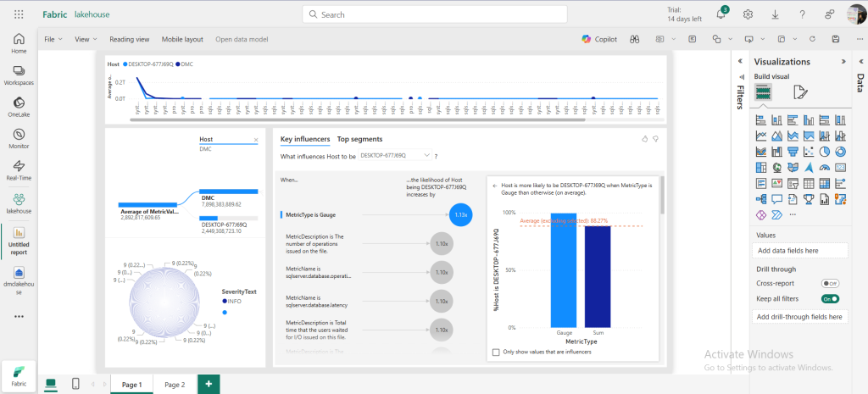This screenshot has width=868, height=394.
Task: Save the report with floppy disk icon
Action: pyautogui.click(x=836, y=39)
